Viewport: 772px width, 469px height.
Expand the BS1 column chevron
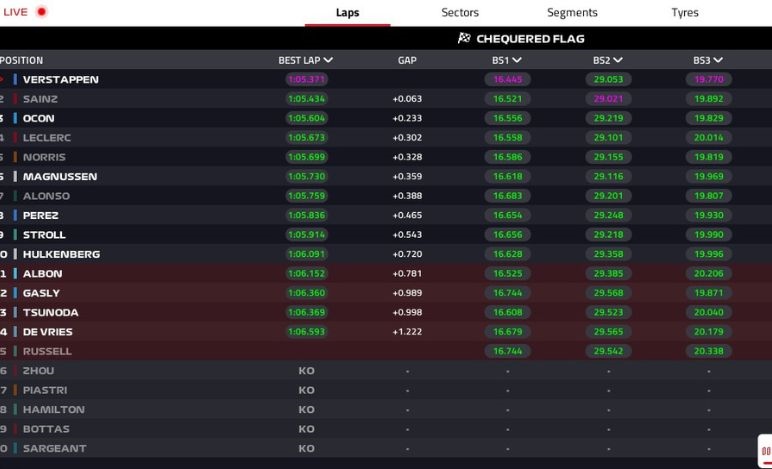point(517,60)
